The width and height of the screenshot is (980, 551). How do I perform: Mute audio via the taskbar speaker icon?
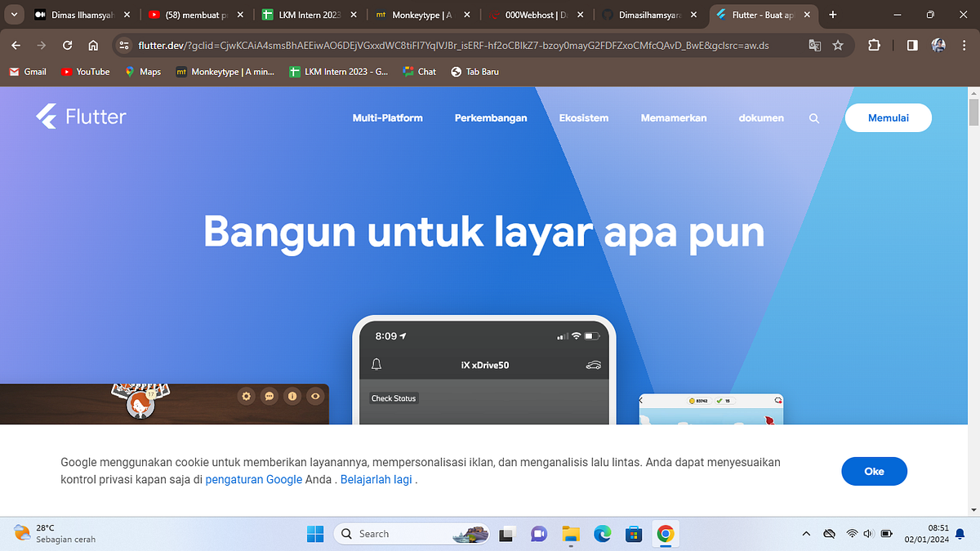coord(867,533)
